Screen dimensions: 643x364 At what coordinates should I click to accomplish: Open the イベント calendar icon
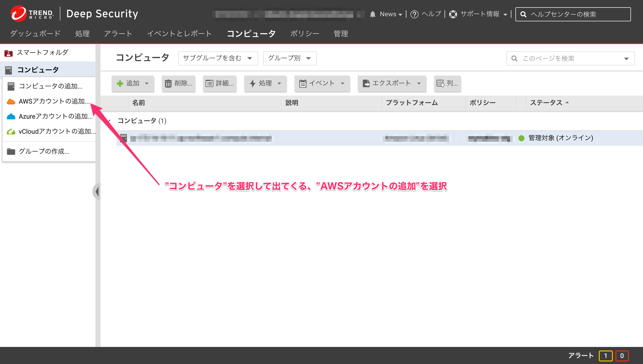[x=303, y=84]
